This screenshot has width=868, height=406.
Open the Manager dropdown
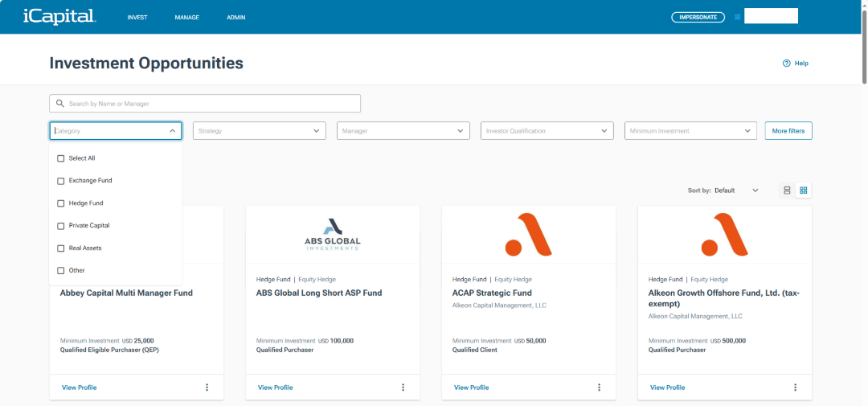403,131
